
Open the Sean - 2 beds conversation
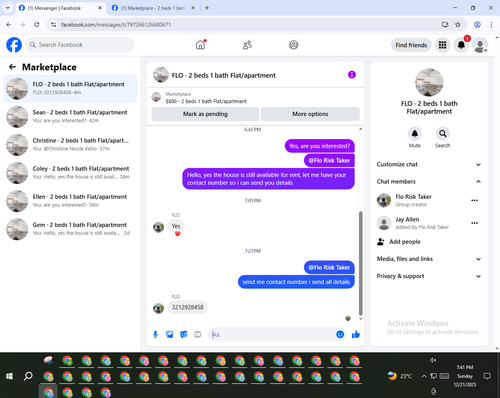click(x=70, y=116)
